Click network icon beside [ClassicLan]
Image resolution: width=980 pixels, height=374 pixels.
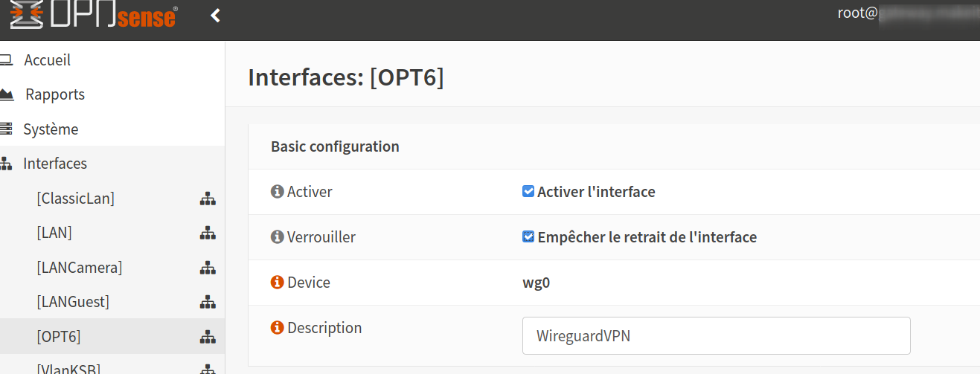pyautogui.click(x=208, y=199)
